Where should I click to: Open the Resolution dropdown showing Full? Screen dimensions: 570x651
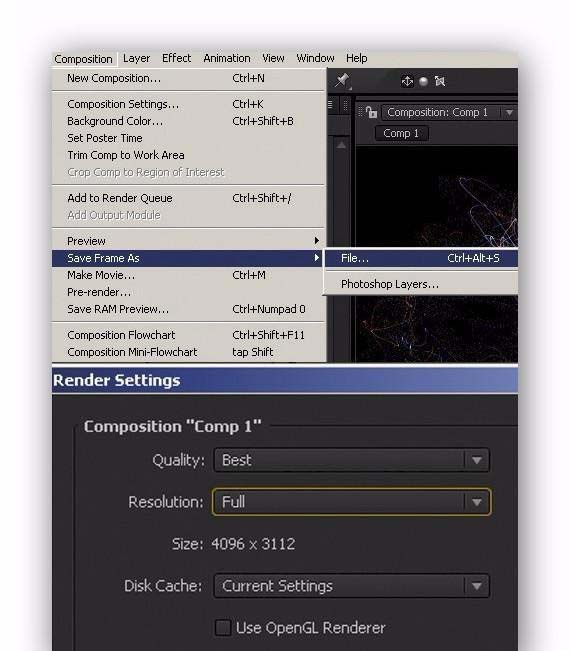point(351,502)
